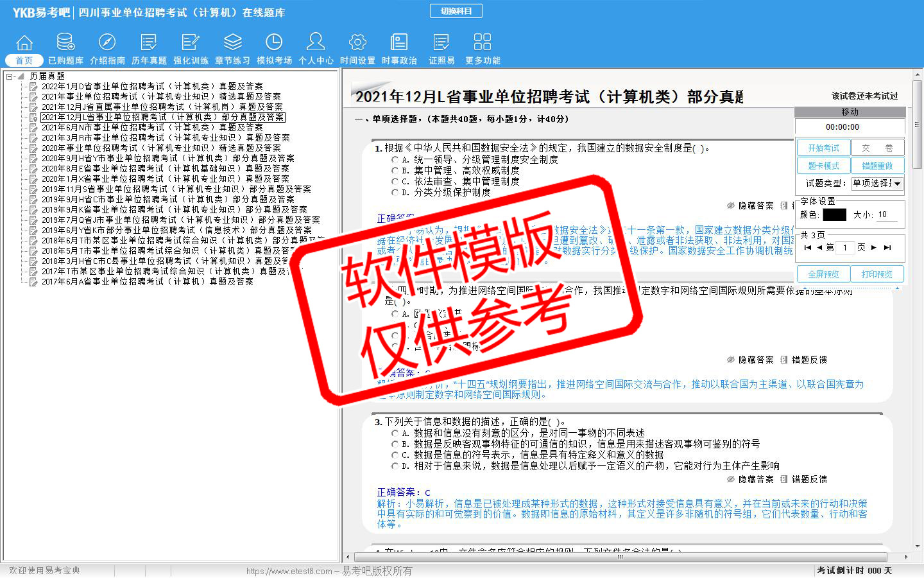Select option A for question 1

point(395,159)
